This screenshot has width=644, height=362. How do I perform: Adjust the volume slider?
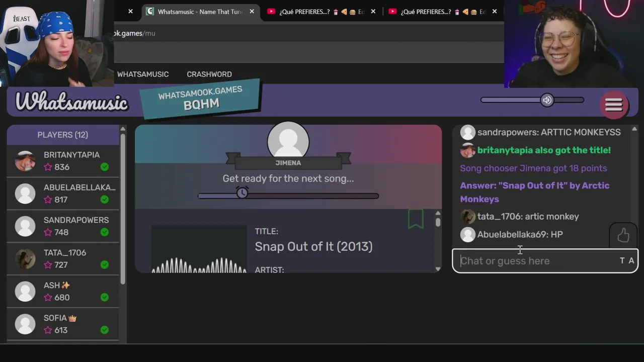click(x=532, y=100)
